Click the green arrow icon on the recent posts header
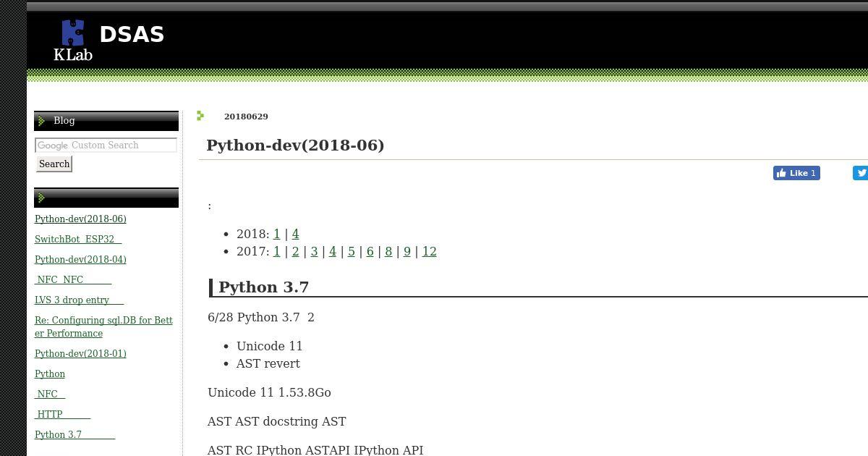Image resolution: width=868 pixels, height=456 pixels. 41,198
